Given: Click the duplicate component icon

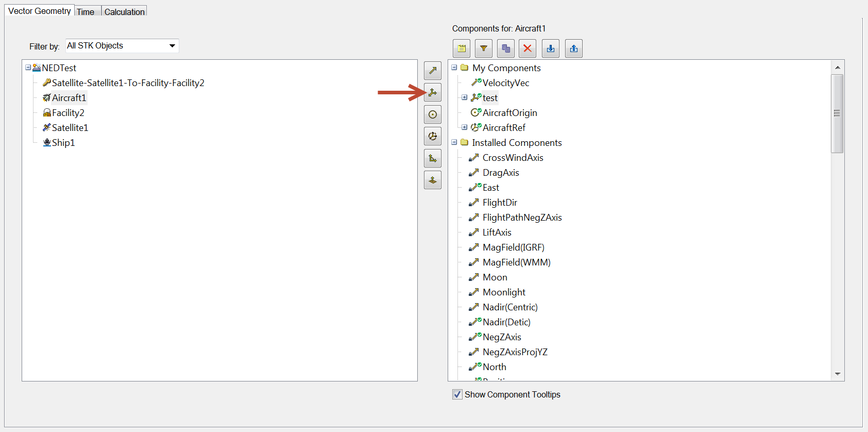Looking at the screenshot, I should [506, 48].
